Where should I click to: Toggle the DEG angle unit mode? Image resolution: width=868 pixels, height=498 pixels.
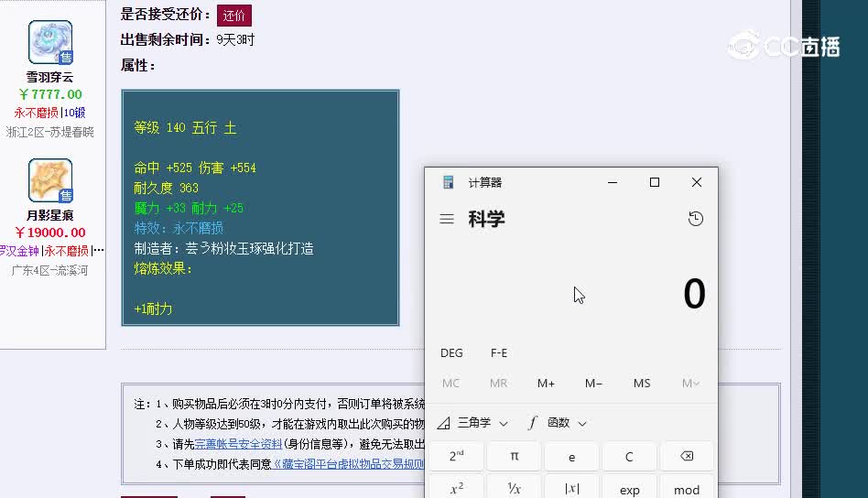pos(451,353)
